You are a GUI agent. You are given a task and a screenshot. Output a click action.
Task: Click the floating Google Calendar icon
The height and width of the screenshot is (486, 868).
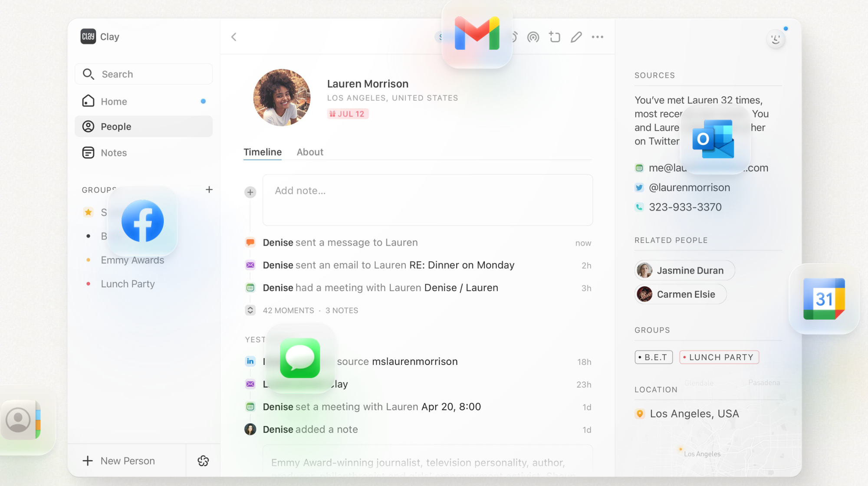click(824, 299)
